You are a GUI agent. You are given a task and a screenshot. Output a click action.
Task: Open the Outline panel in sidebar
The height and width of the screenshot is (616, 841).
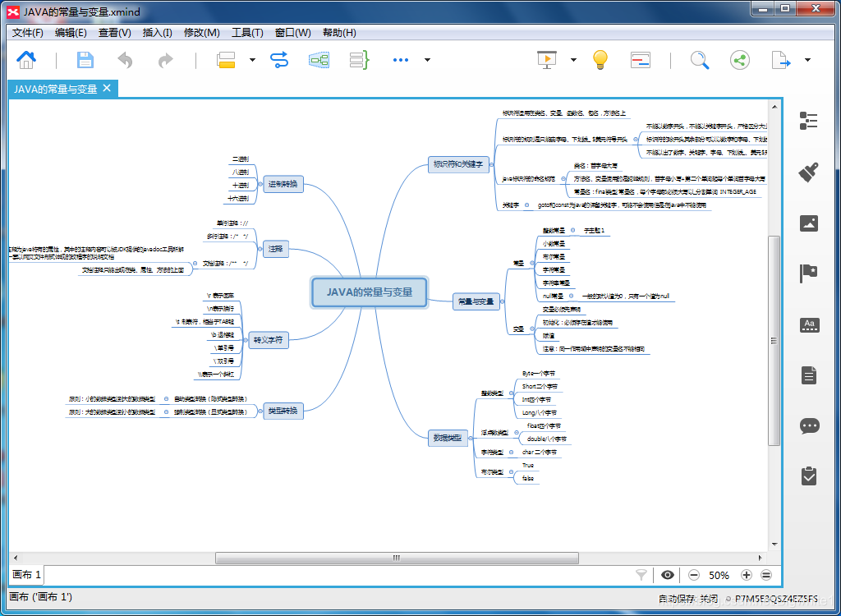tap(808, 121)
